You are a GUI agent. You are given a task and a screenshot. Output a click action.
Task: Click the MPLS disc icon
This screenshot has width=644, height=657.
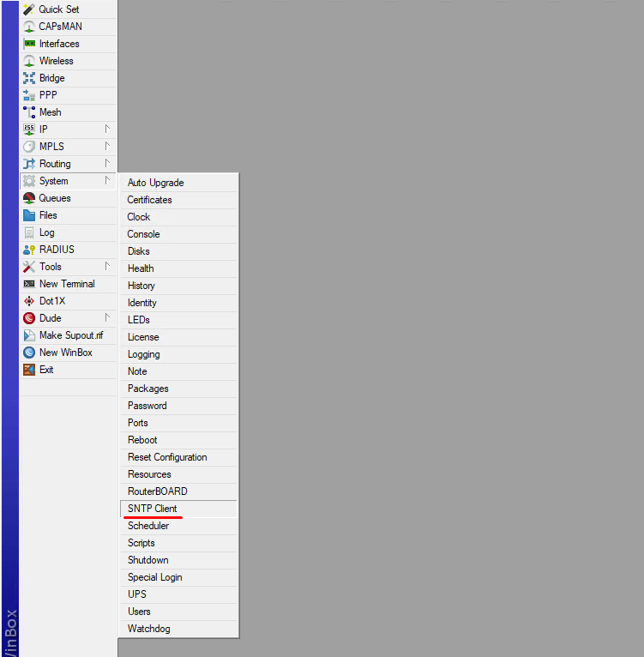pos(29,147)
